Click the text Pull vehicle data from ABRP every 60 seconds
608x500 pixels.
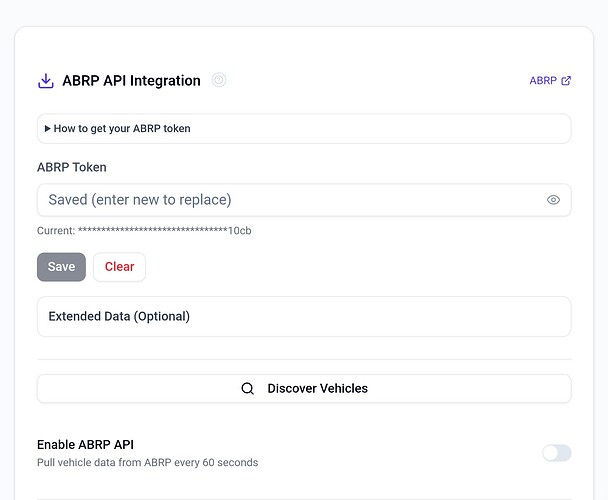click(147, 462)
